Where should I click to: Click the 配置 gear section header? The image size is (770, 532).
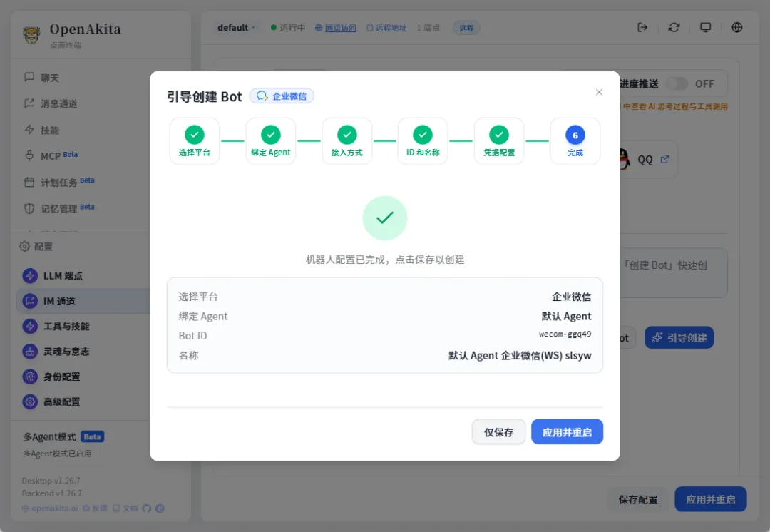click(36, 247)
